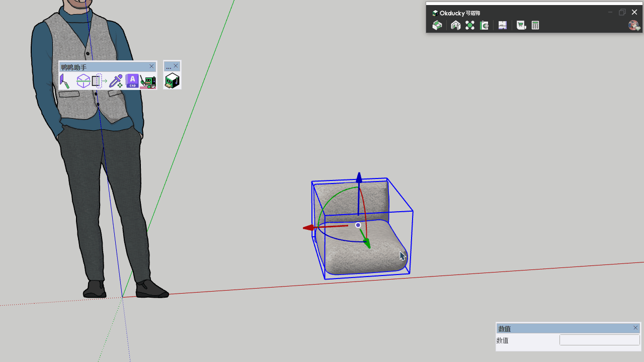Select the green four-dot cluster icon
The height and width of the screenshot is (362, 644).
tap(470, 25)
